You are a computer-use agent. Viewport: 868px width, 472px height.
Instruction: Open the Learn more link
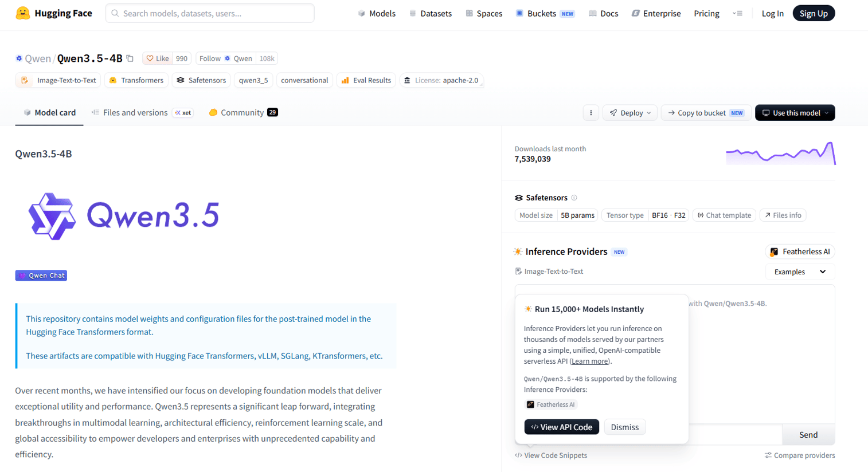(590, 361)
